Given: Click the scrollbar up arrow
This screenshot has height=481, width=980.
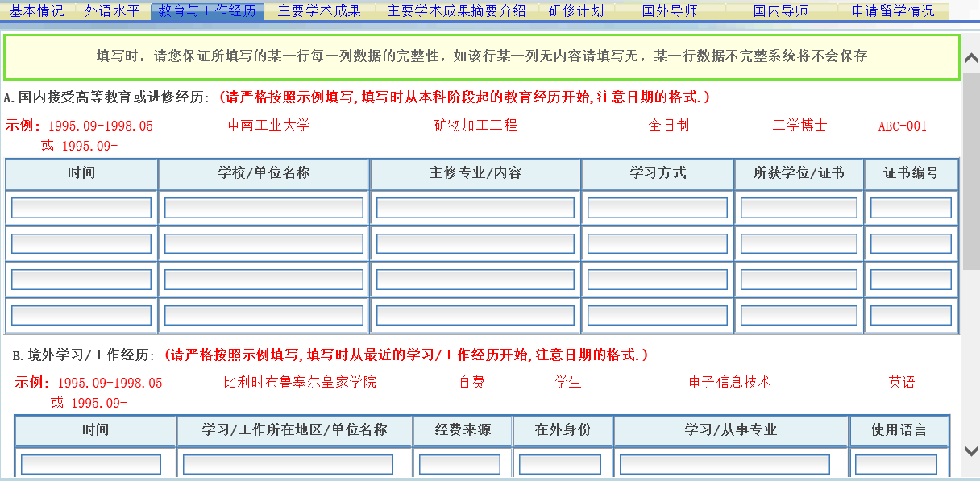Looking at the screenshot, I should click(x=970, y=56).
